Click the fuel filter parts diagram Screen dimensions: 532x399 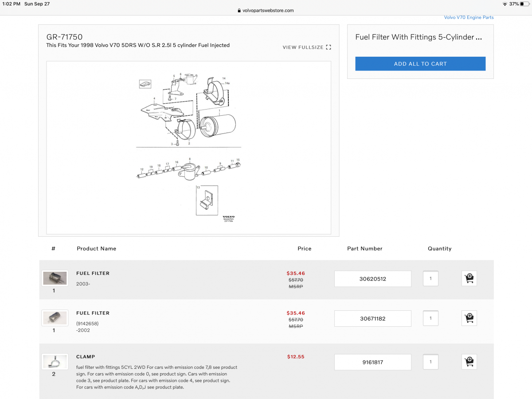click(x=188, y=147)
